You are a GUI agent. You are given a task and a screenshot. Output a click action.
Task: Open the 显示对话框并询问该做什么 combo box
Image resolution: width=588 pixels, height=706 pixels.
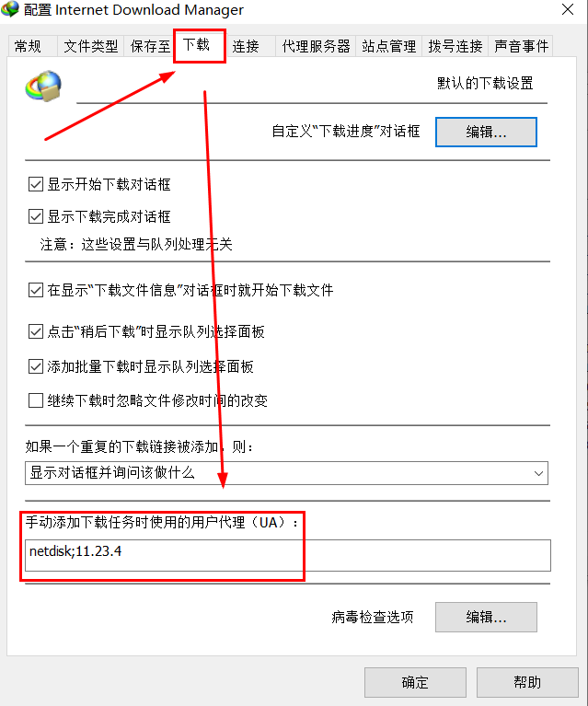click(x=286, y=473)
